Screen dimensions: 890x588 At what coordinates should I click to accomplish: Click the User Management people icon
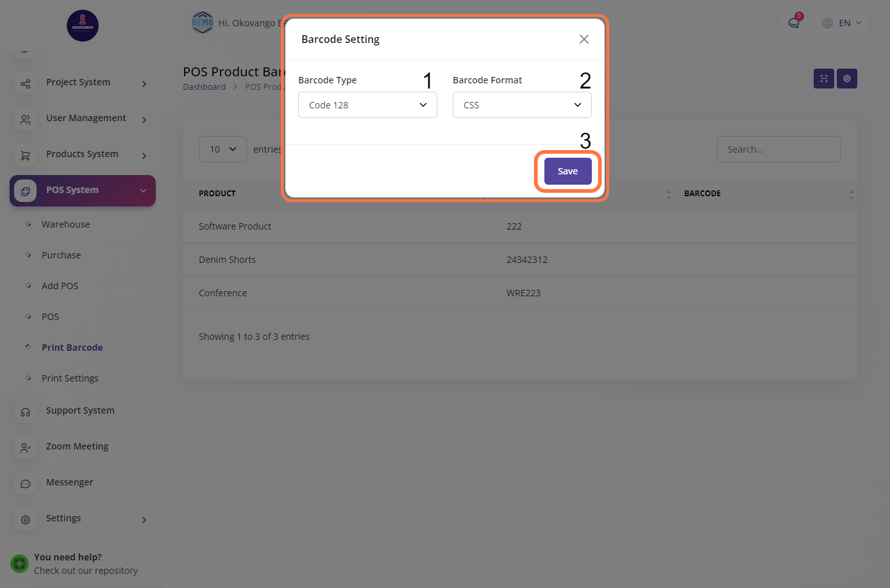(x=26, y=119)
